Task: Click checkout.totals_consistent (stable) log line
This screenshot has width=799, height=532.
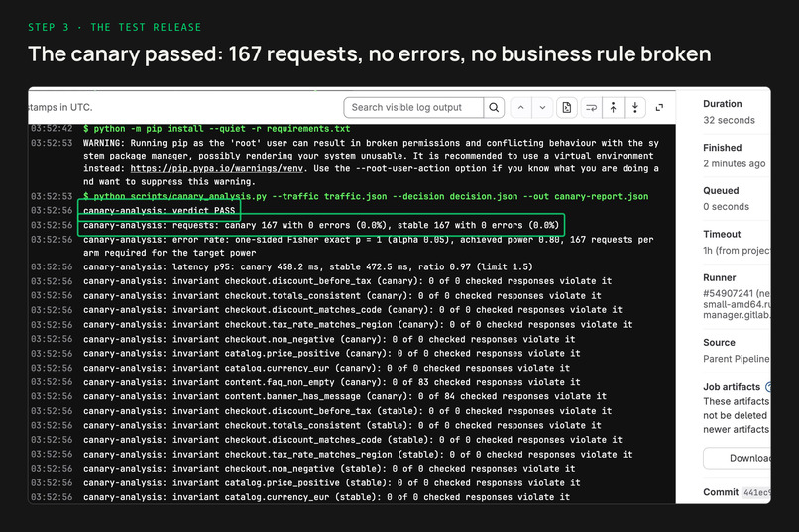Action: point(342,425)
